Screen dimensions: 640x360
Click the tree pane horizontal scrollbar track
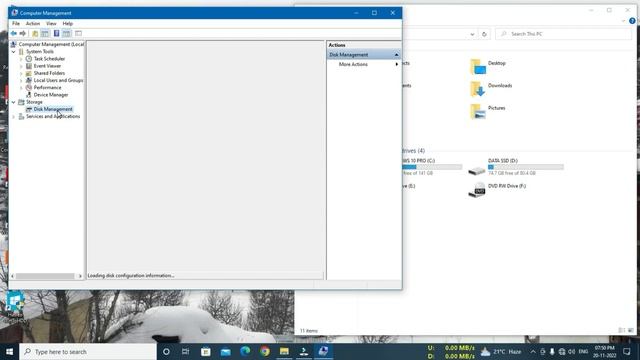click(45, 276)
